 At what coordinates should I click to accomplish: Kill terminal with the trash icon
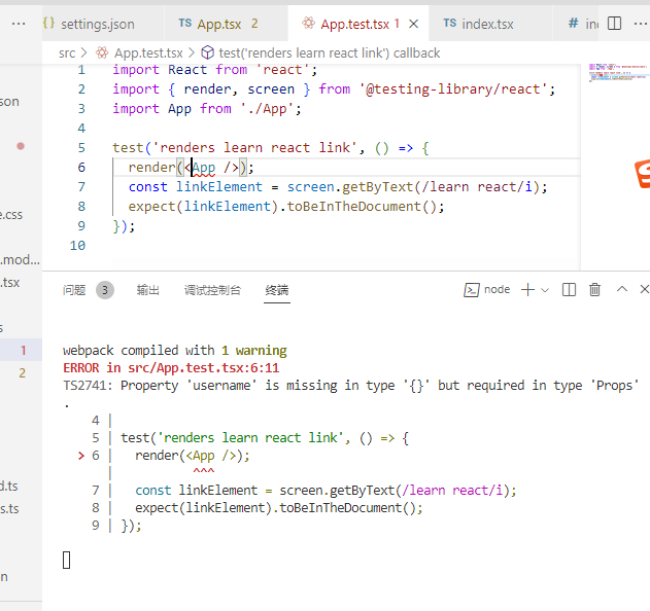pyautogui.click(x=595, y=290)
